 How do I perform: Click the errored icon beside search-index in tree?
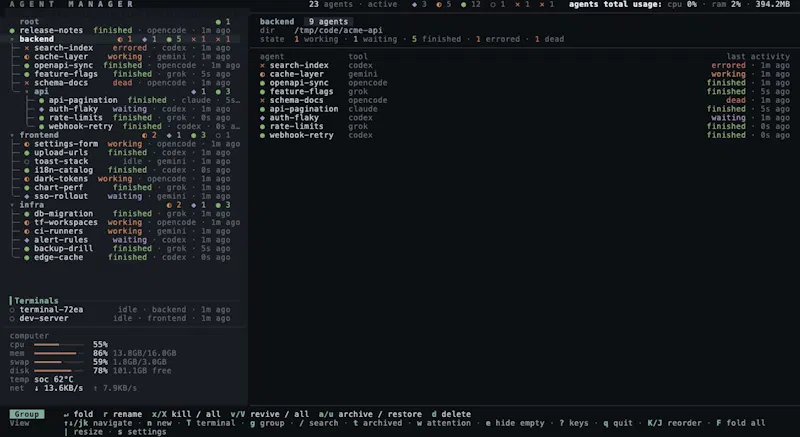click(27, 48)
